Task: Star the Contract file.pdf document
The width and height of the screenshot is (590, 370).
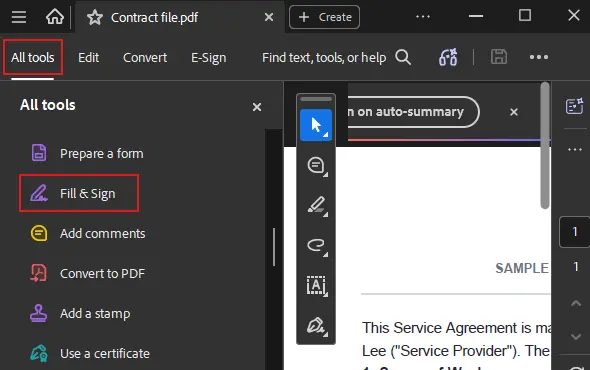Action: click(x=95, y=17)
